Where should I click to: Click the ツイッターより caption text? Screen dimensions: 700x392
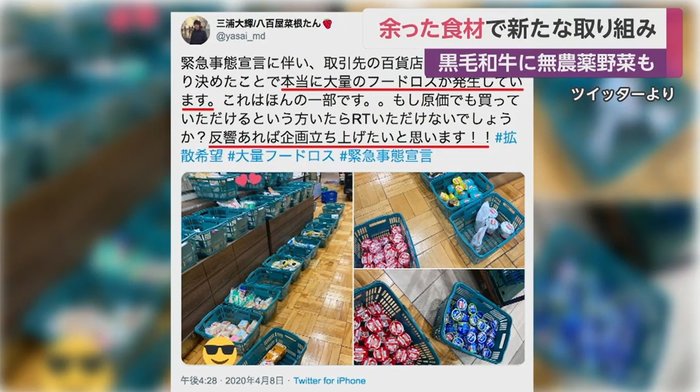(x=622, y=94)
